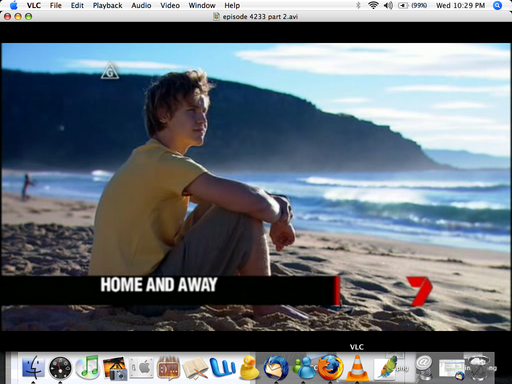Switch to Thunderbird in the Dock
This screenshot has width=512, height=384.
[276, 368]
